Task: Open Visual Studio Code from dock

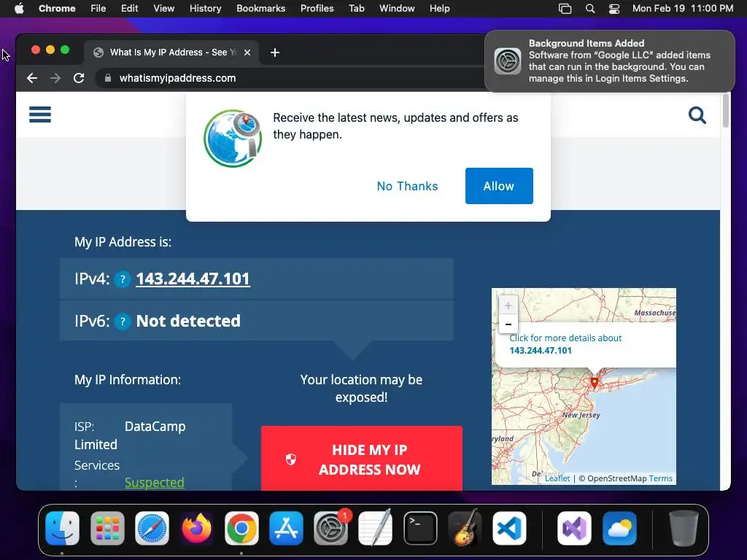Action: 509,528
